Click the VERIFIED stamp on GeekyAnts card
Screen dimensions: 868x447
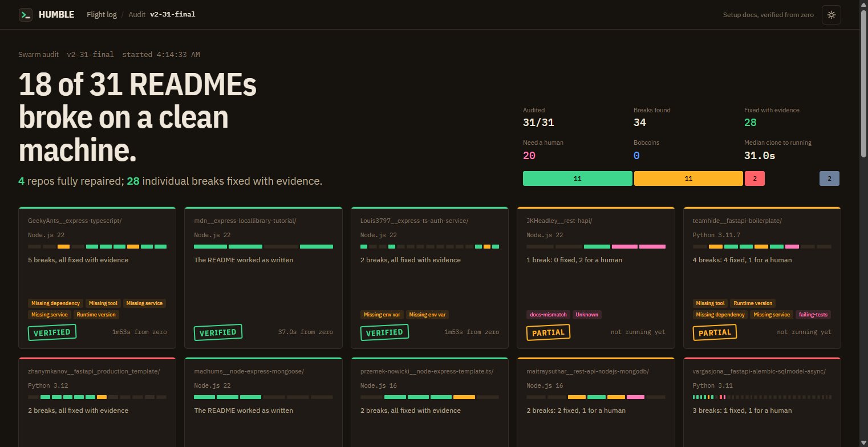[x=52, y=332]
